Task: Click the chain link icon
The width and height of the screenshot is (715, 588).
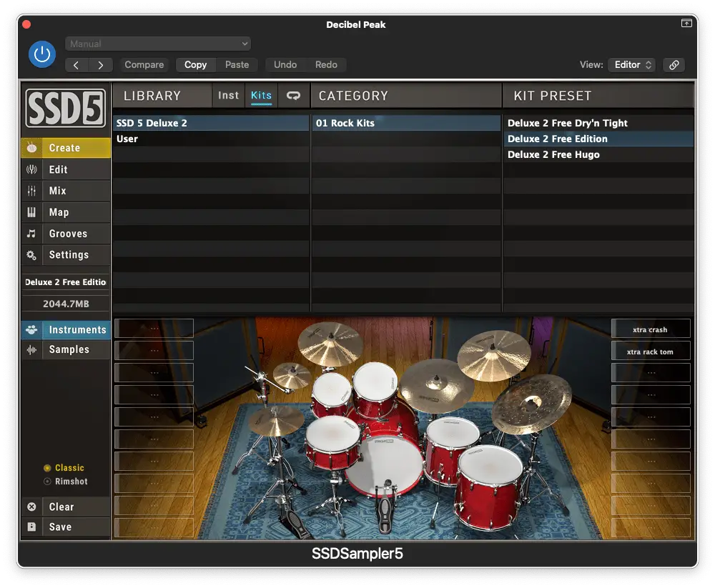Action: tap(674, 65)
